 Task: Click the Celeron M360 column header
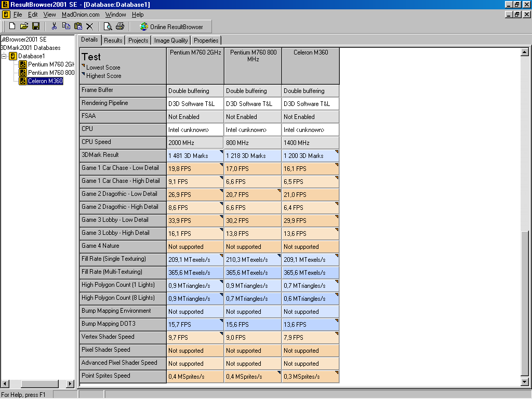(x=311, y=66)
